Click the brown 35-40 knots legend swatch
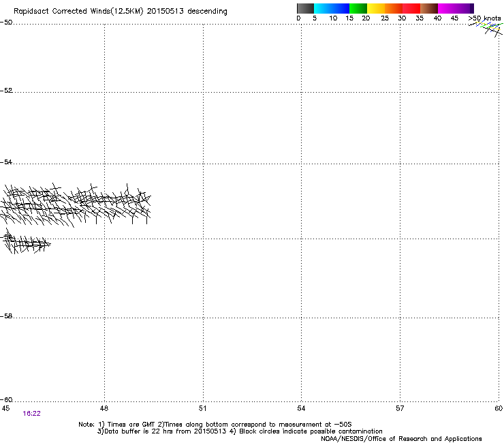Viewport: 504px width, 443px height. [x=429, y=8]
